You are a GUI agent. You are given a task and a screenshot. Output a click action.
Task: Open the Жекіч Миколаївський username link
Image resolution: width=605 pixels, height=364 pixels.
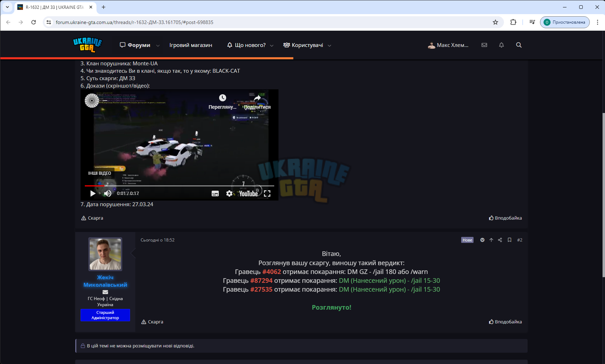[105, 281]
